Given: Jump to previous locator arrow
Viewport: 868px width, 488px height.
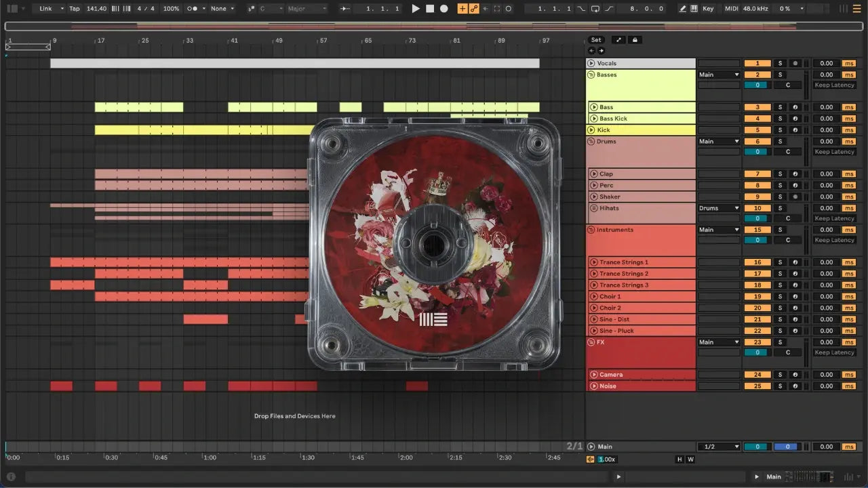Looking at the screenshot, I should [x=591, y=50].
